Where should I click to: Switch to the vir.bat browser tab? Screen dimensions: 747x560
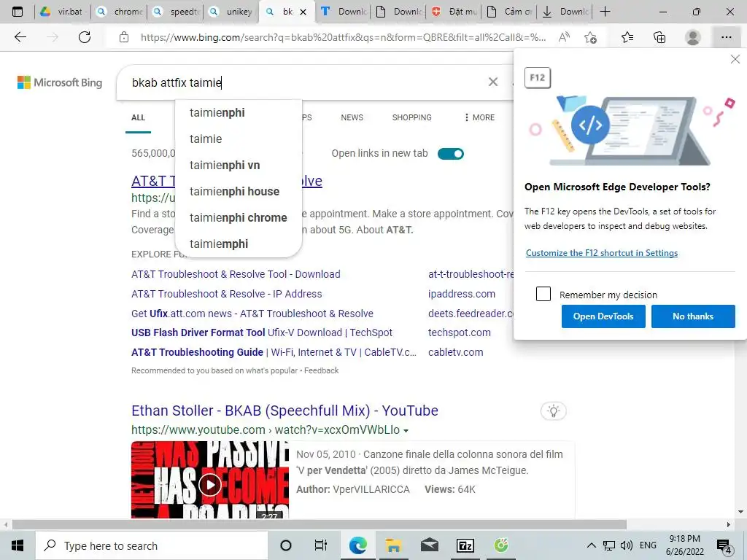[x=63, y=12]
